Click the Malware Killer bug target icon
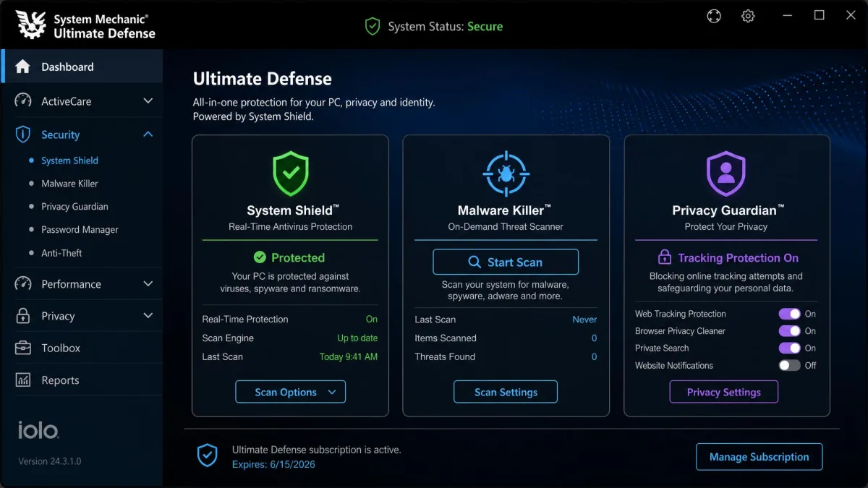 [505, 174]
